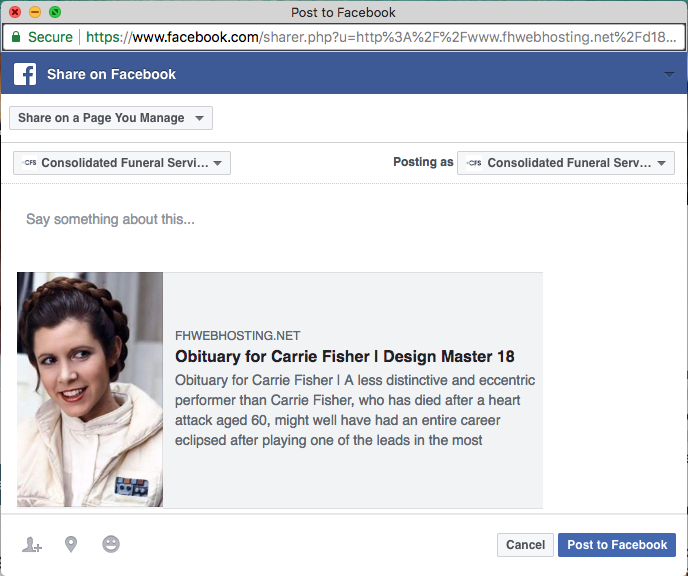Open the feeling/emoji smiley icon
This screenshot has width=688, height=576.
tap(111, 545)
